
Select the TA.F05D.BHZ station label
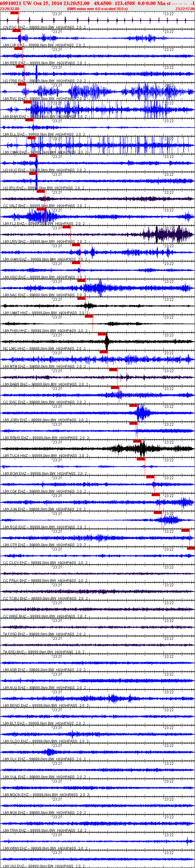[x=45, y=634]
